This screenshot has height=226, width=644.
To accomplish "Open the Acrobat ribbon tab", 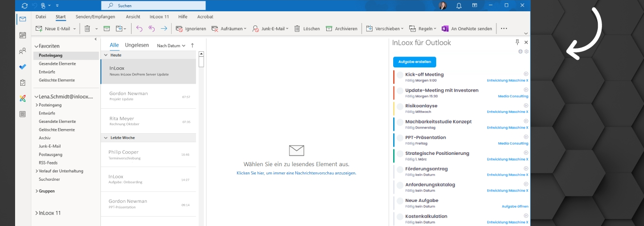I will (x=205, y=16).
